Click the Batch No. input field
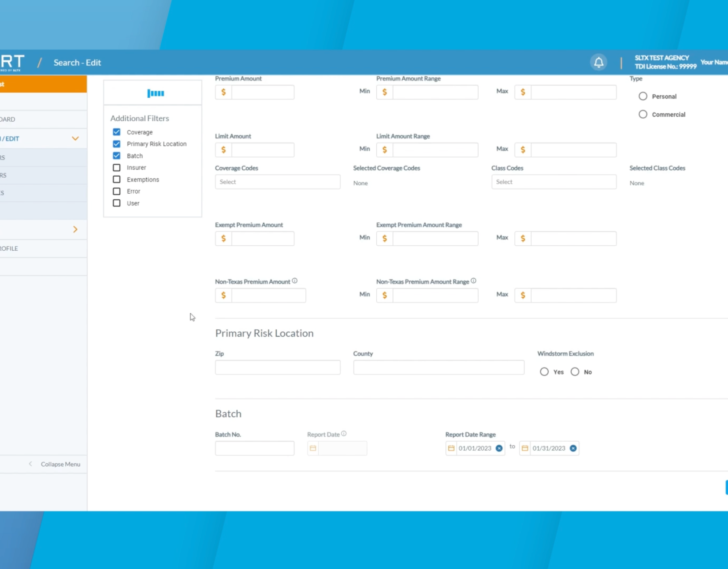 coord(255,448)
